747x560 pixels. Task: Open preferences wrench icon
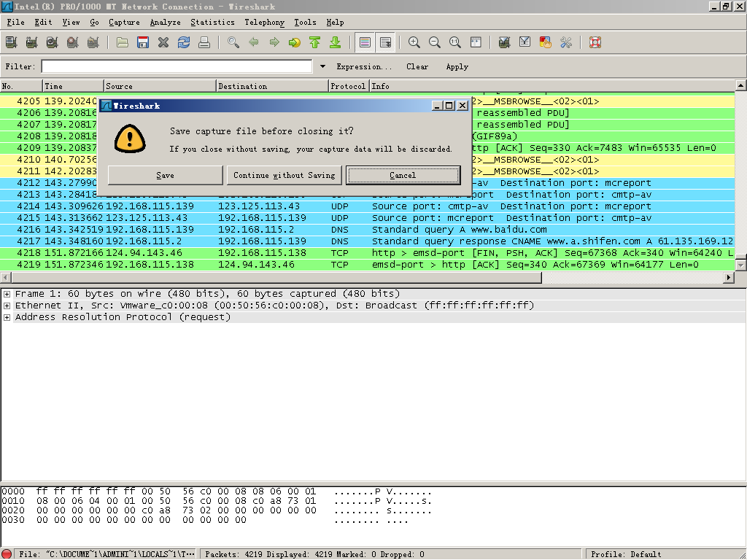click(566, 42)
